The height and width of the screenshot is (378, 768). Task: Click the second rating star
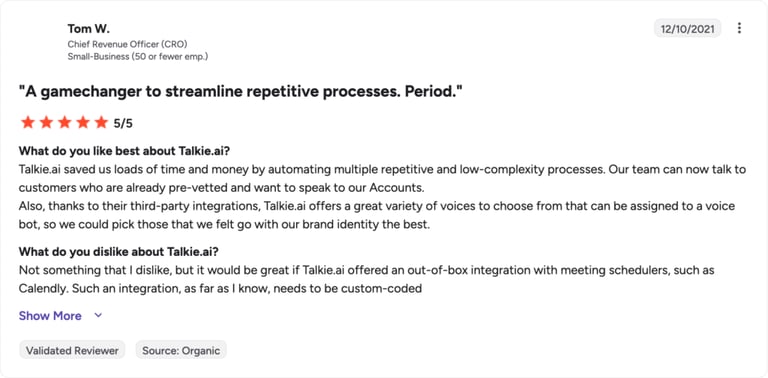click(46, 122)
